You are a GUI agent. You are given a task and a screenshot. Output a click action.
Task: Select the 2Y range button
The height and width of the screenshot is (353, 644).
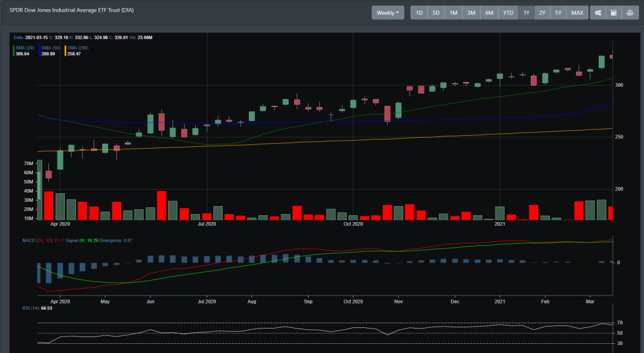click(x=542, y=13)
